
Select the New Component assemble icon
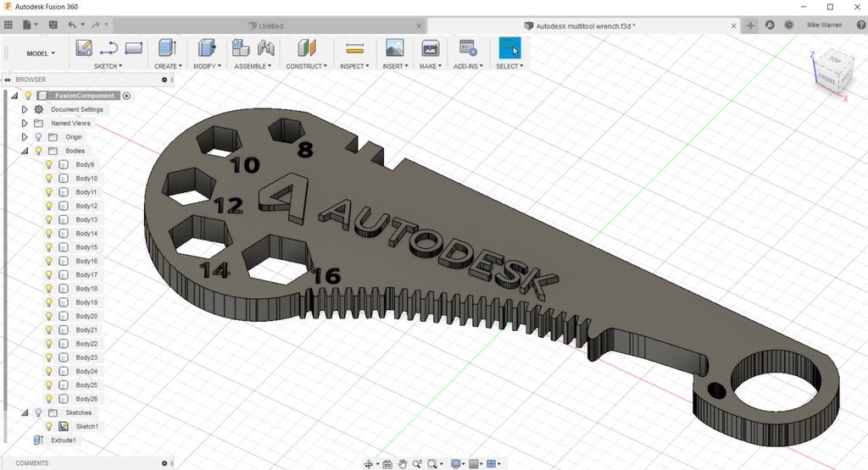240,48
